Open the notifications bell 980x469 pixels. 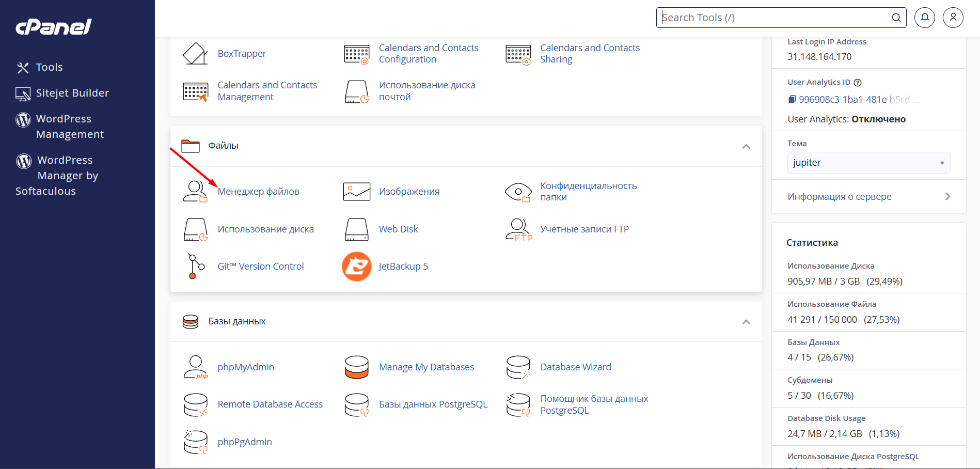[925, 18]
